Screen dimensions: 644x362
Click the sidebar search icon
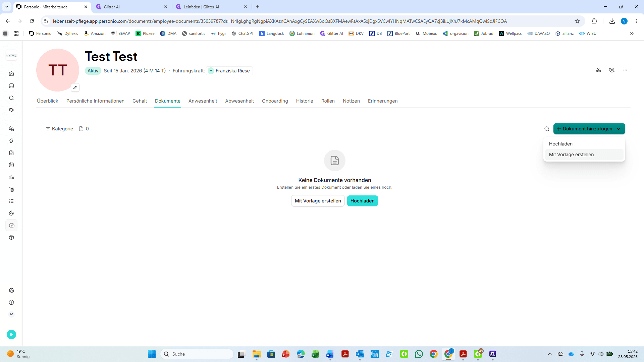(x=11, y=98)
